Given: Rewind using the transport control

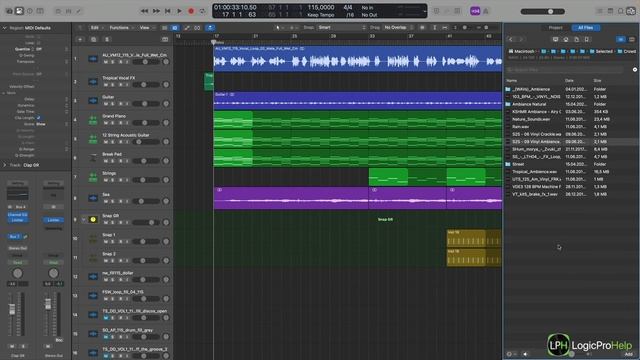Looking at the screenshot, I should coord(144,11).
